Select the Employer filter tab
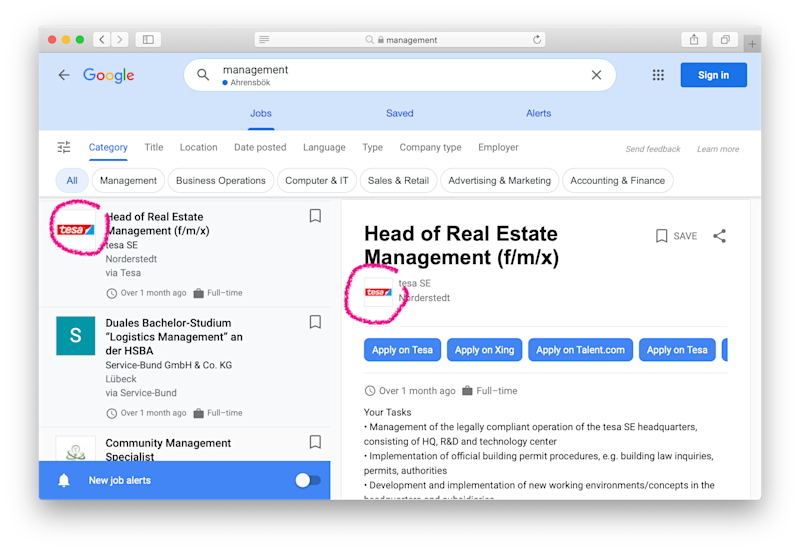The image size is (800, 551). pyautogui.click(x=498, y=147)
